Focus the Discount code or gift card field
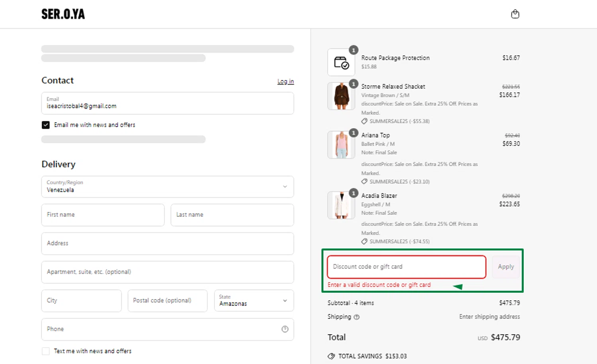The image size is (597, 364). [x=407, y=267]
